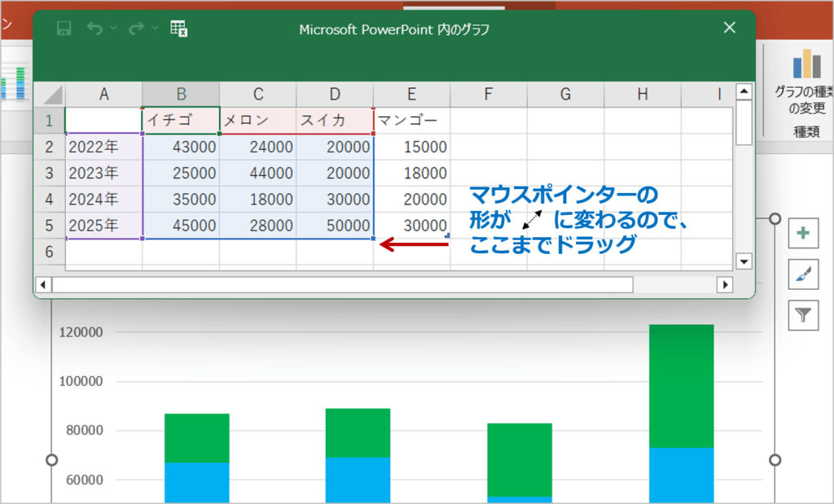
Task: Click cell with value 18000 in column E
Action: coord(411,173)
